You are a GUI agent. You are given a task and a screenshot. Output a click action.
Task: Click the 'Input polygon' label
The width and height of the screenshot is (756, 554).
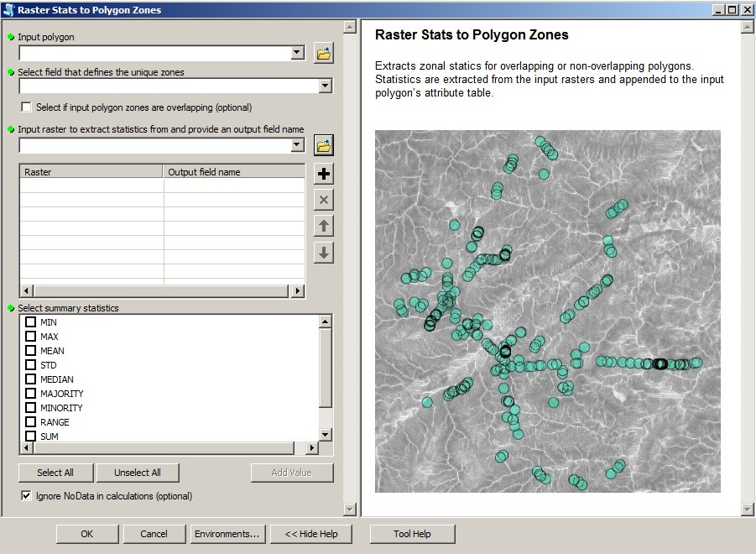pos(46,37)
